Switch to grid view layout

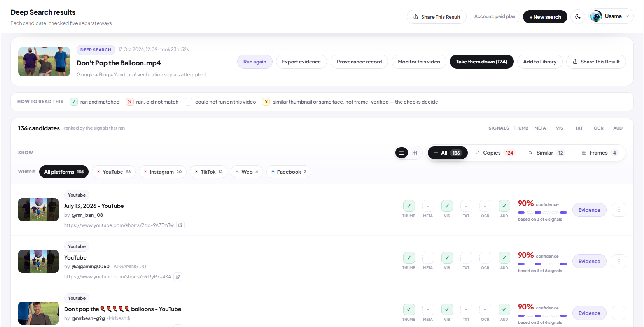415,153
